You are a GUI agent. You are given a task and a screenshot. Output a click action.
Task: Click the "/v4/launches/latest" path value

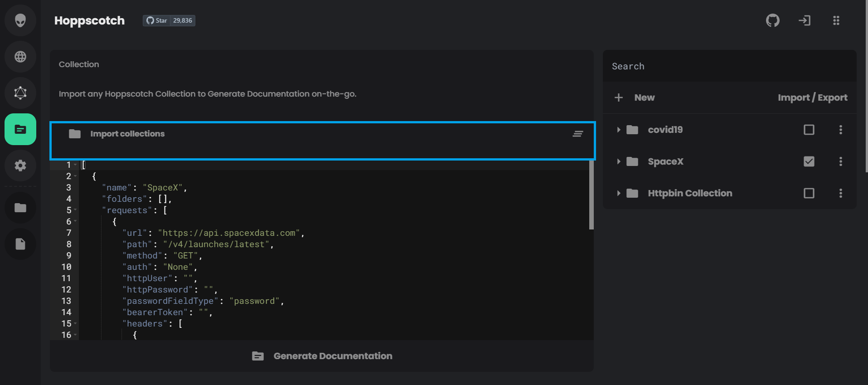216,244
